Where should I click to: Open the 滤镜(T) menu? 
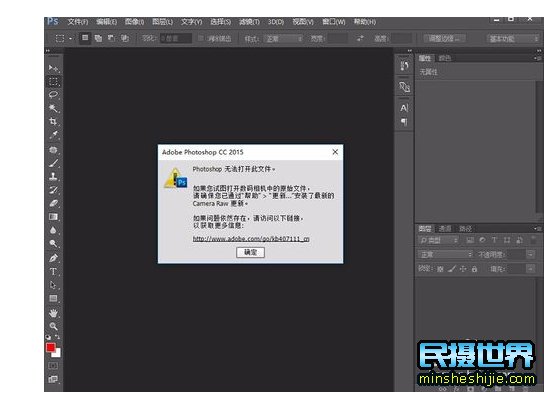click(x=249, y=22)
